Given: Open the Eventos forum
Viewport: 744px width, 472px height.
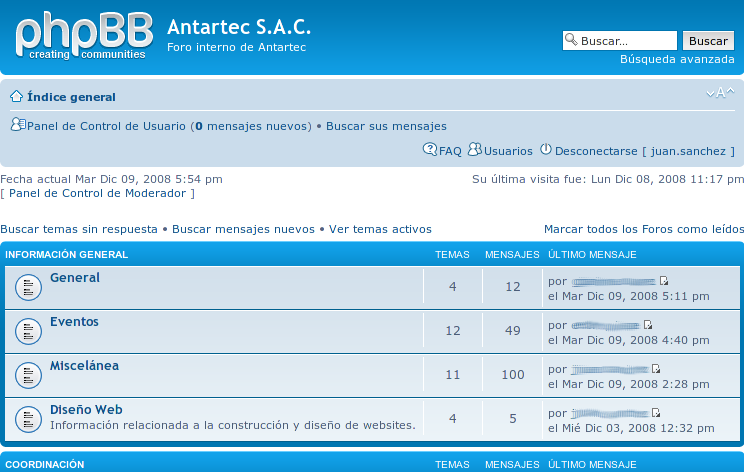Looking at the screenshot, I should (x=74, y=322).
